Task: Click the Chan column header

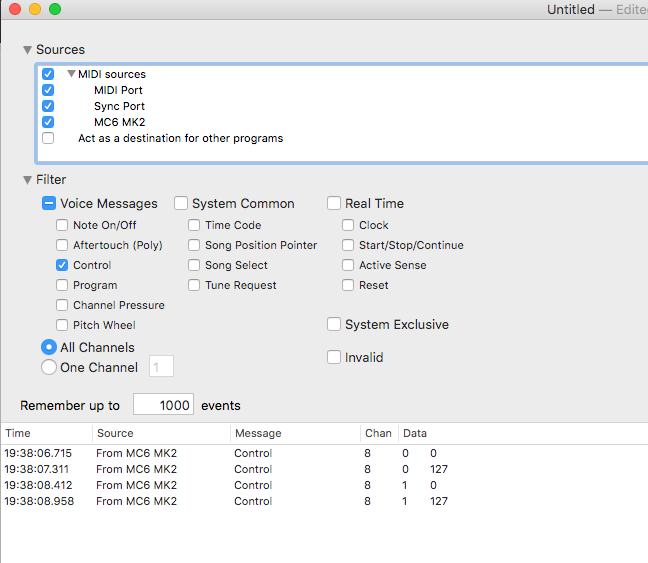Action: coord(379,433)
